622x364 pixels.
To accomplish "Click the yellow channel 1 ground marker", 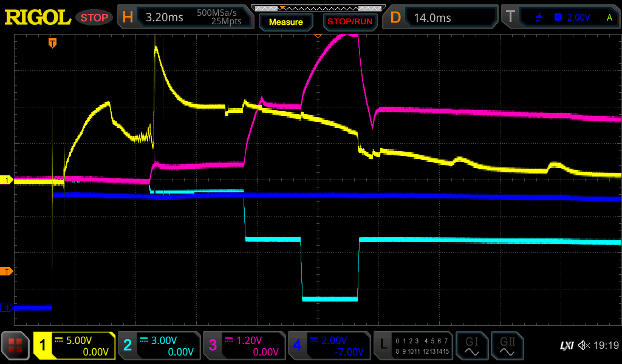I will click(7, 180).
